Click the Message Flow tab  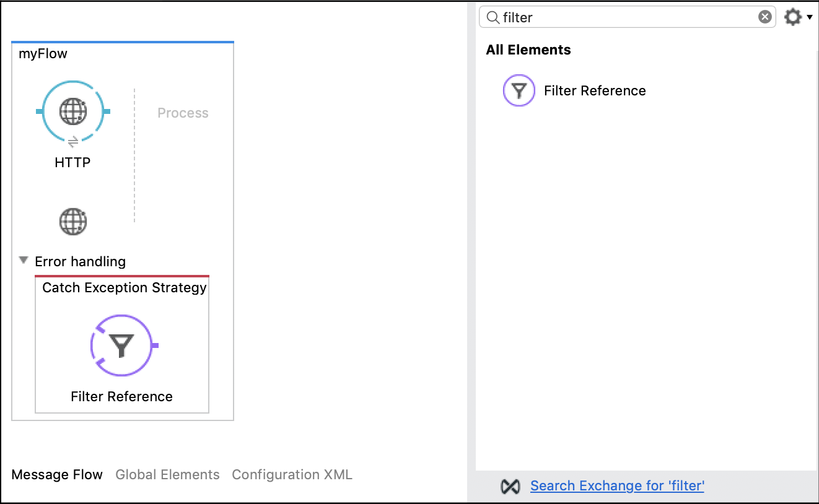click(x=57, y=474)
